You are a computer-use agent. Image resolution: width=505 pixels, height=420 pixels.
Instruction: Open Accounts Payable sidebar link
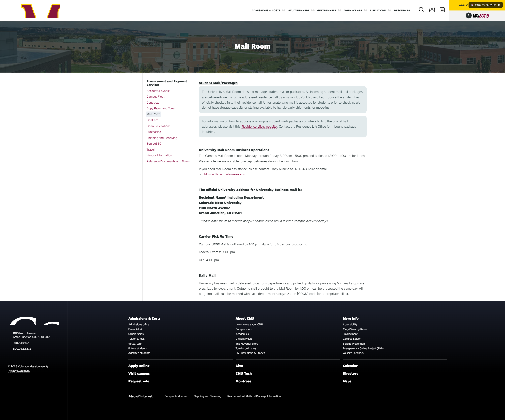[x=158, y=91]
